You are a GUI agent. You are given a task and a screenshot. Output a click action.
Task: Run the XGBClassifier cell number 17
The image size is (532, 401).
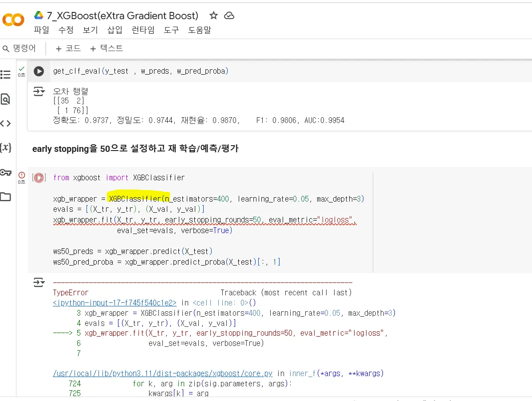pyautogui.click(x=39, y=178)
